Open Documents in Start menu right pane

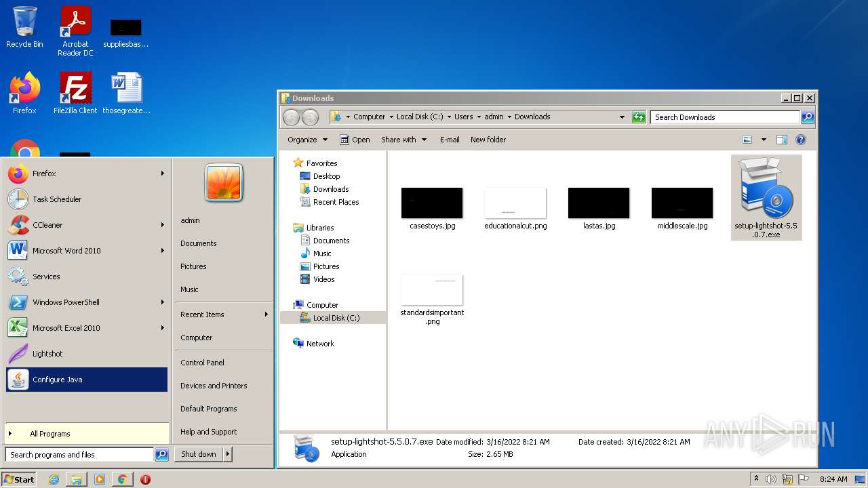click(199, 243)
